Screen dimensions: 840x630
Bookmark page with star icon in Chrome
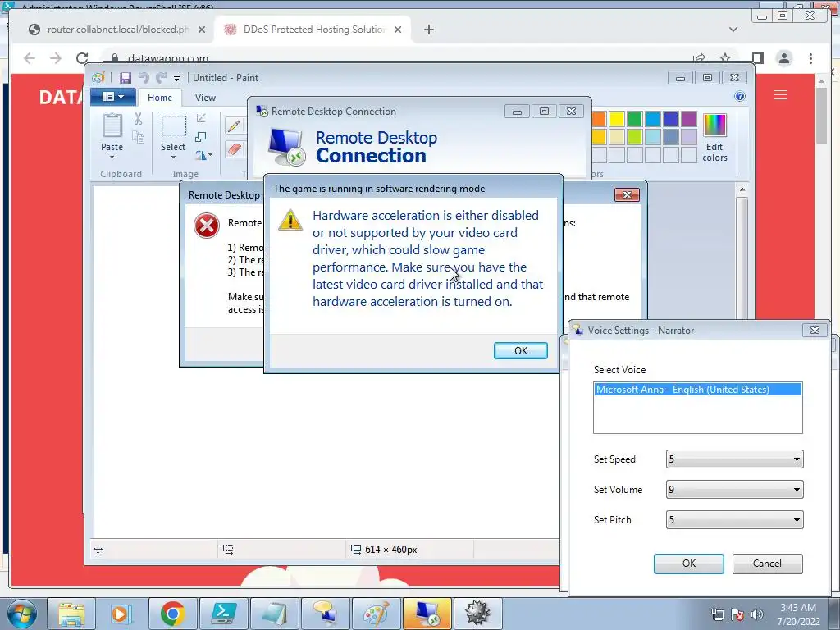tap(725, 58)
